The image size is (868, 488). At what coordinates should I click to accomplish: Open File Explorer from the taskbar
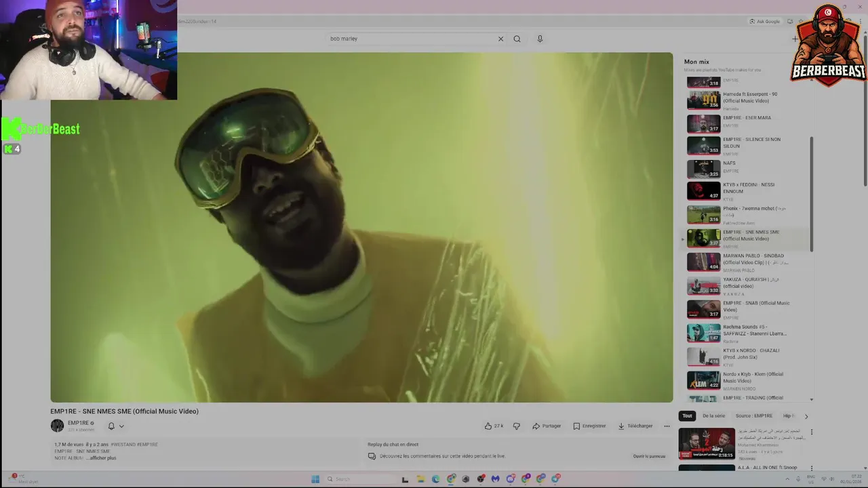click(420, 479)
